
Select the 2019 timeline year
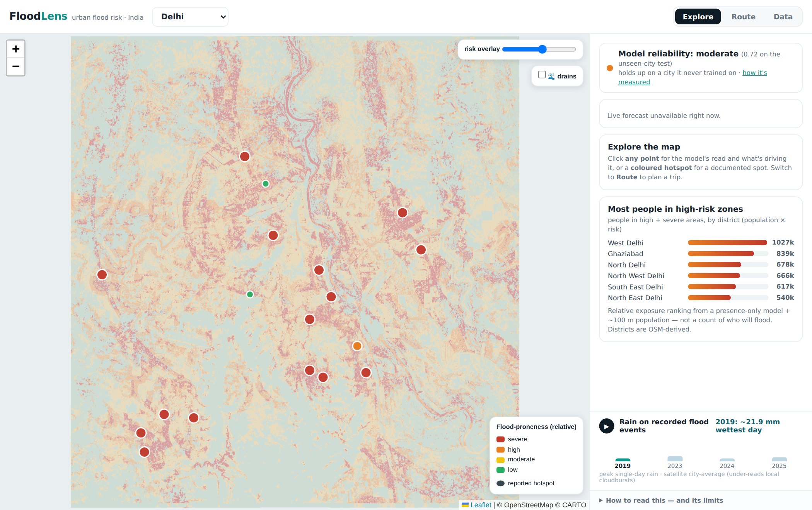tap(623, 463)
